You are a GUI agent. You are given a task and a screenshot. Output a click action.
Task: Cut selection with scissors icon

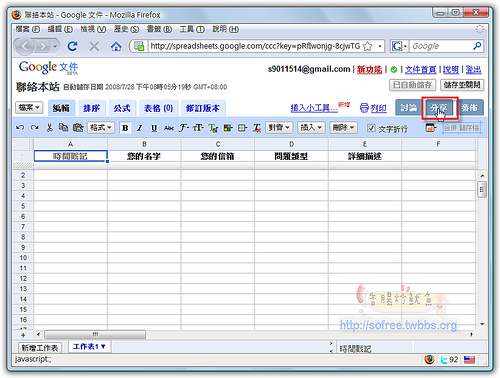(49, 127)
